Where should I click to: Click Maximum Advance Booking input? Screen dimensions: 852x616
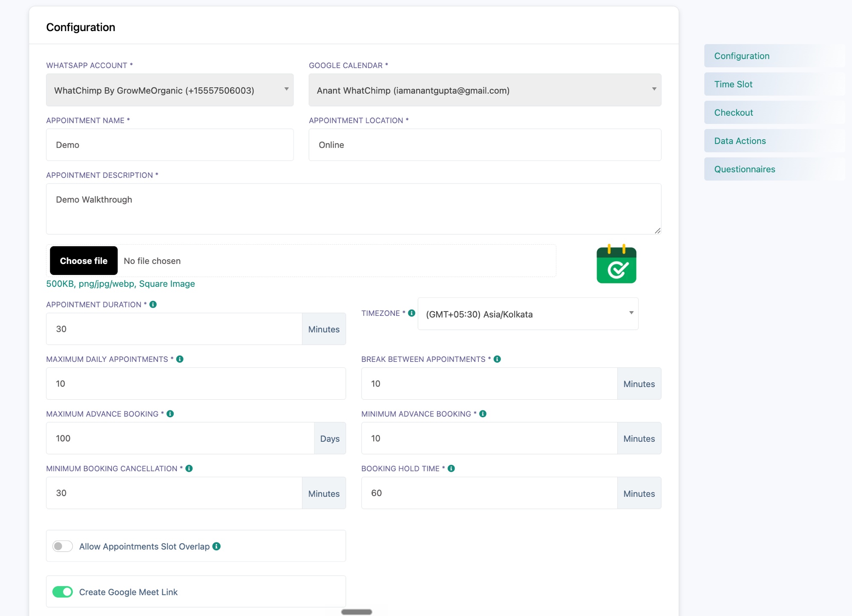(180, 438)
